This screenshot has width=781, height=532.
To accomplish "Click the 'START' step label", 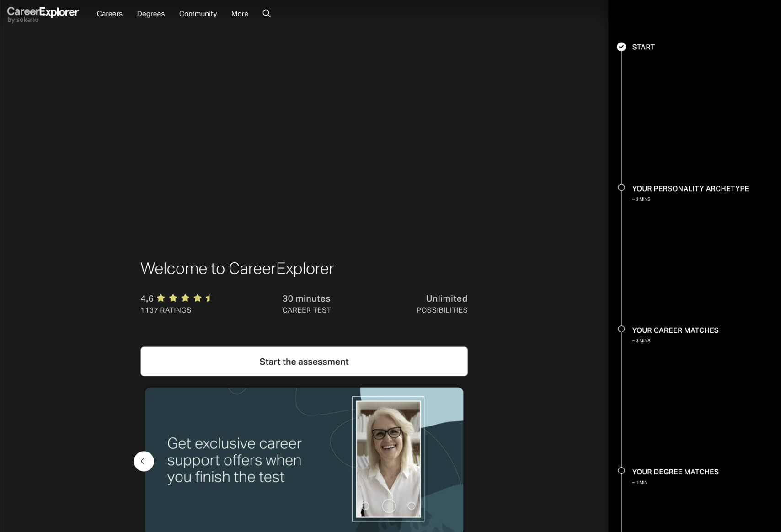I will pos(643,47).
